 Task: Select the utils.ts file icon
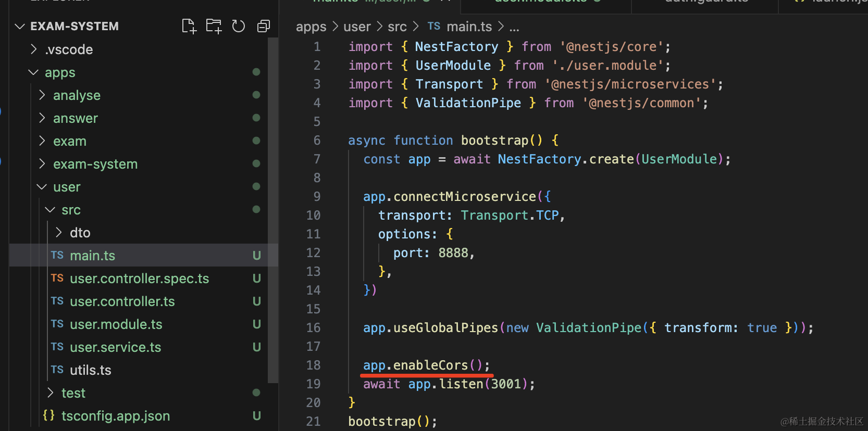coord(57,370)
